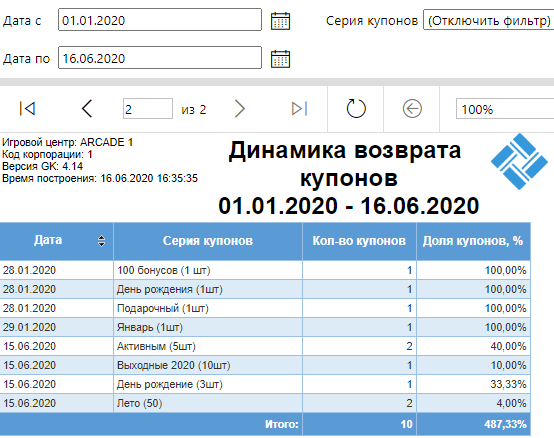Jump to last report page

(300, 109)
